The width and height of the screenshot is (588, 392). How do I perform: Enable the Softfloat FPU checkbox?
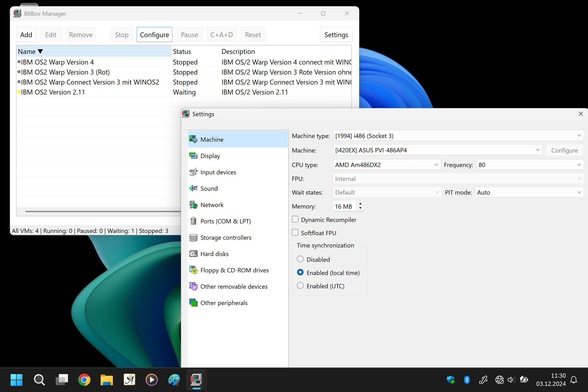[295, 233]
